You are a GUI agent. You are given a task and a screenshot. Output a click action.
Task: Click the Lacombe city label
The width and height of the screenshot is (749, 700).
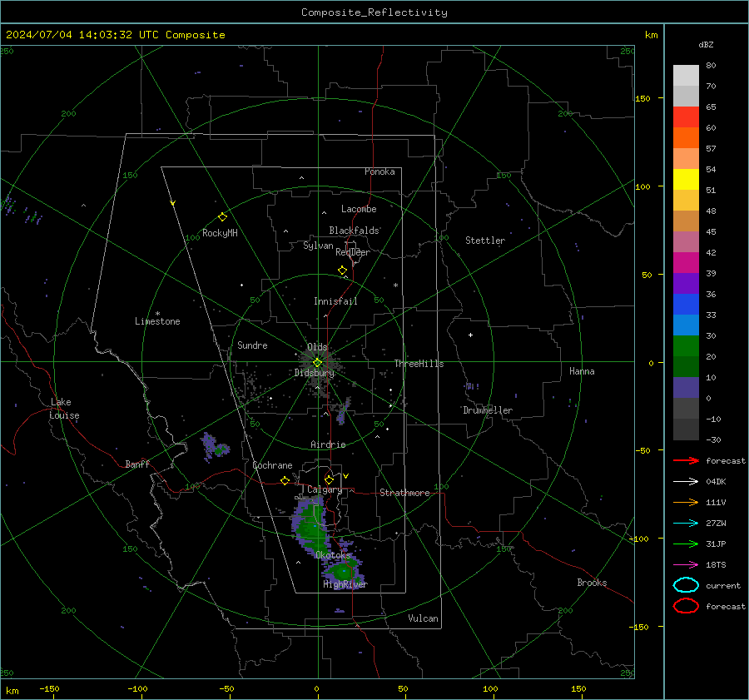359,209
